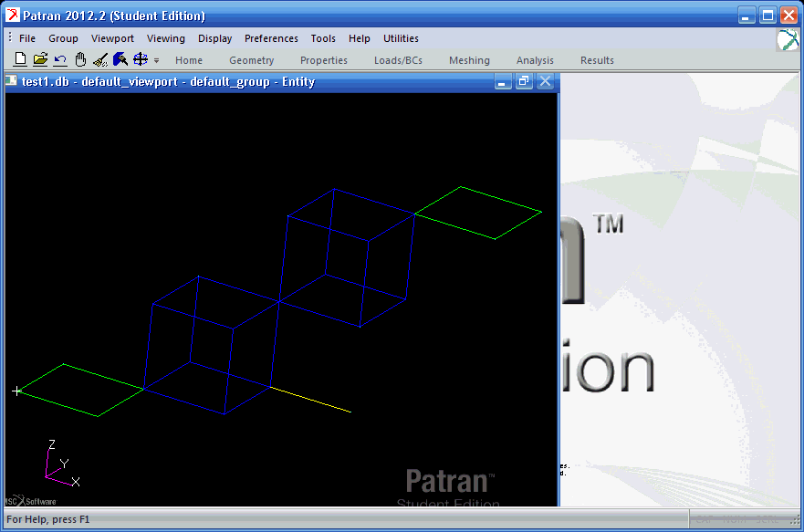Switch to the Home tab

[x=189, y=60]
